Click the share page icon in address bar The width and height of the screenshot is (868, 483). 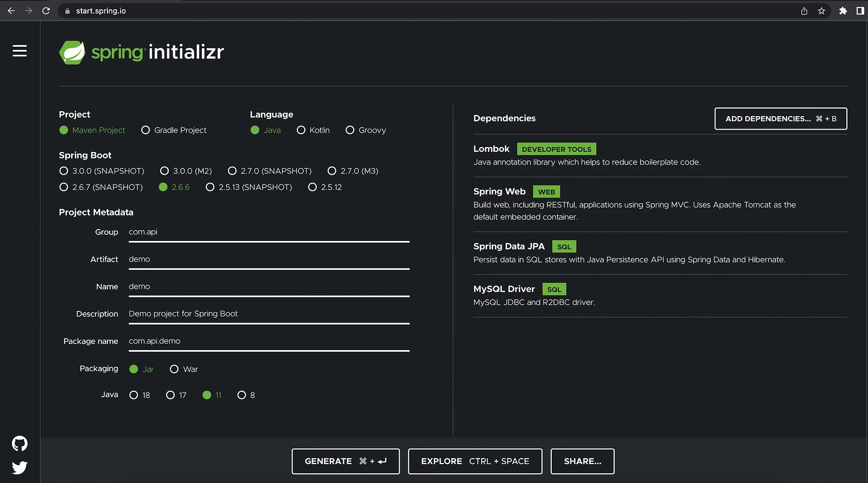tap(804, 11)
